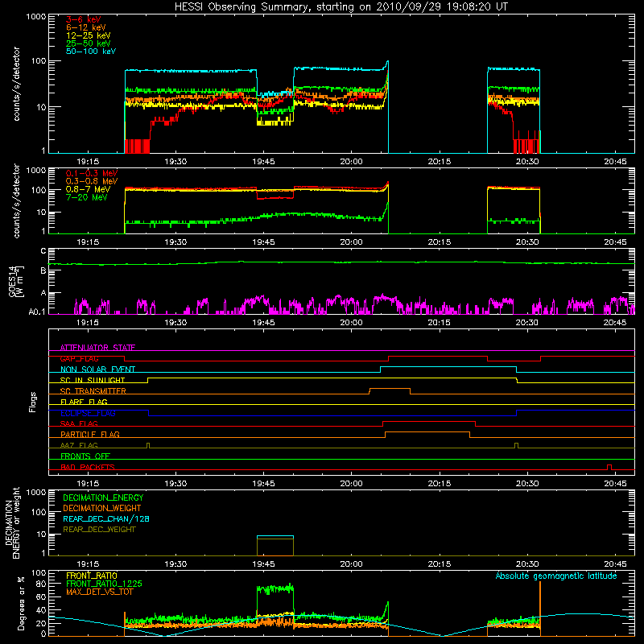Click the 7-20 MeV legend label

coord(87,197)
